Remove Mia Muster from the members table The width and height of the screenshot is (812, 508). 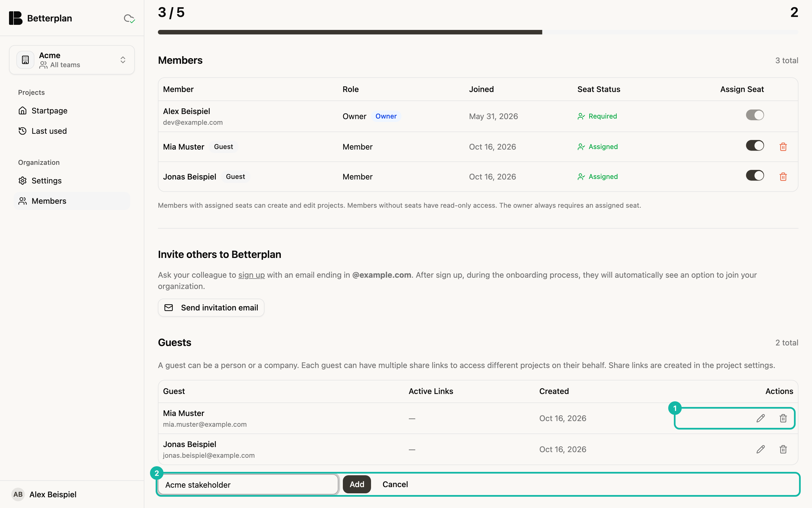[783, 147]
